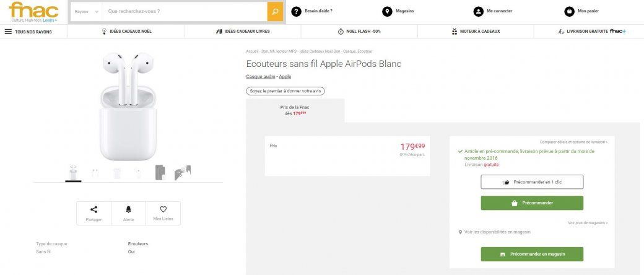
Task: Open the Besoin d'aide help icon
Action: pyautogui.click(x=296, y=11)
